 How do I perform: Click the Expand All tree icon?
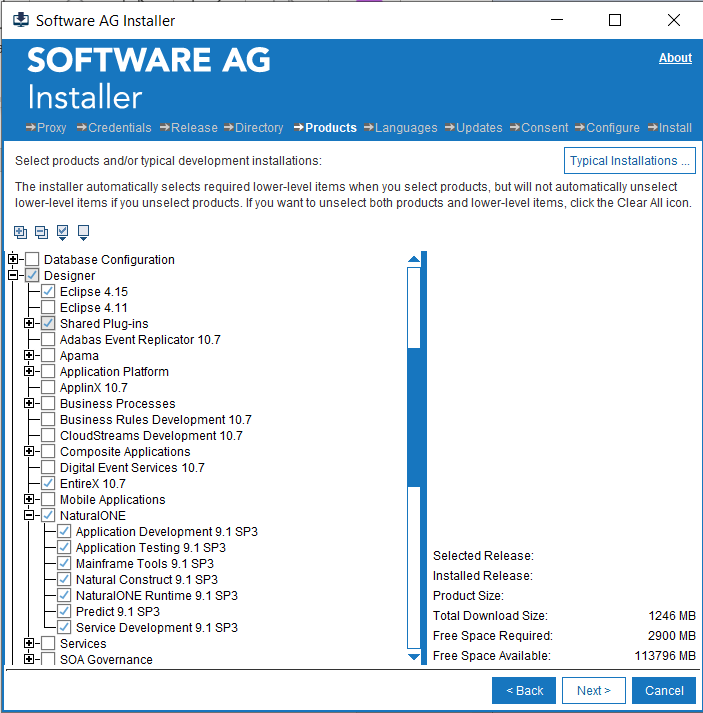pos(20,232)
